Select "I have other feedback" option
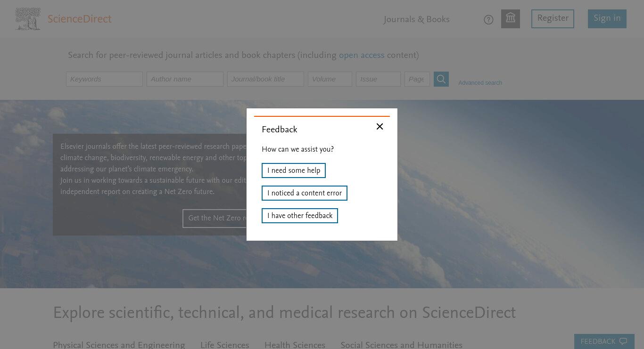Image resolution: width=644 pixels, height=349 pixels. (300, 216)
